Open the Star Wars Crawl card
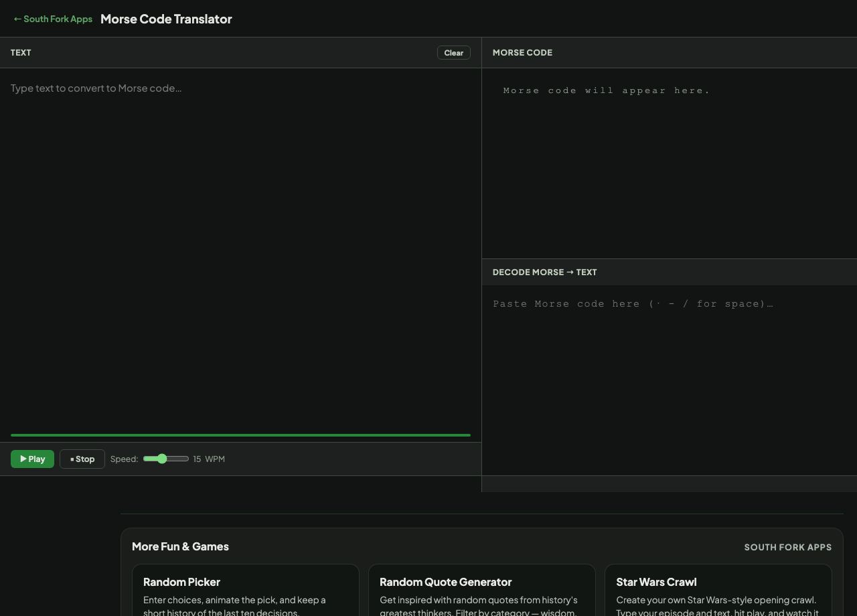Image resolution: width=857 pixels, height=616 pixels. click(718, 591)
